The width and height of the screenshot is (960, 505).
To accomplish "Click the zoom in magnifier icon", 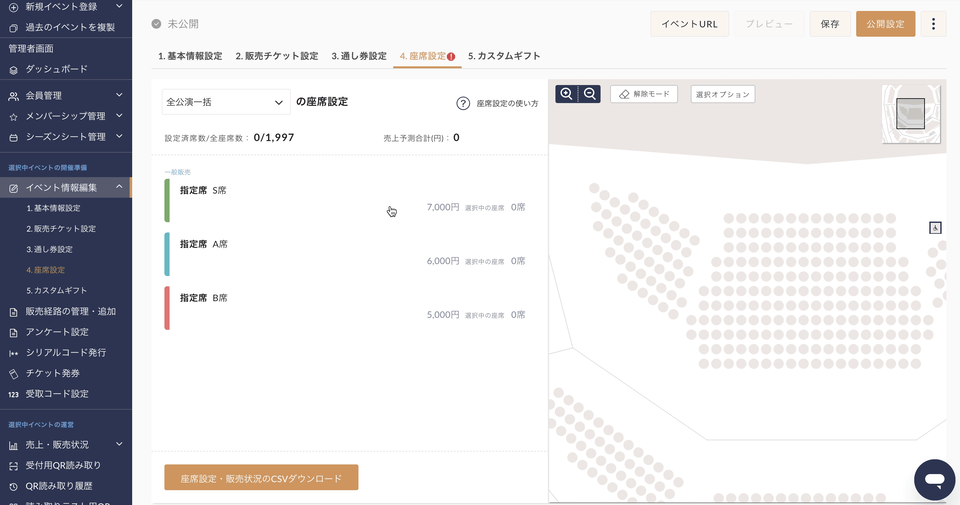I will click(567, 94).
